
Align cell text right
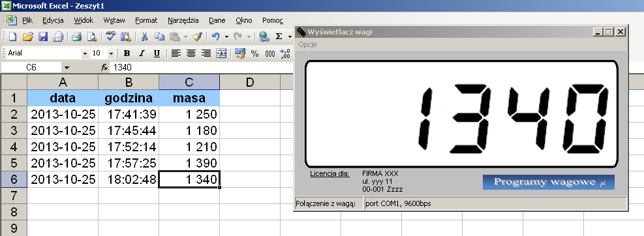pos(206,53)
